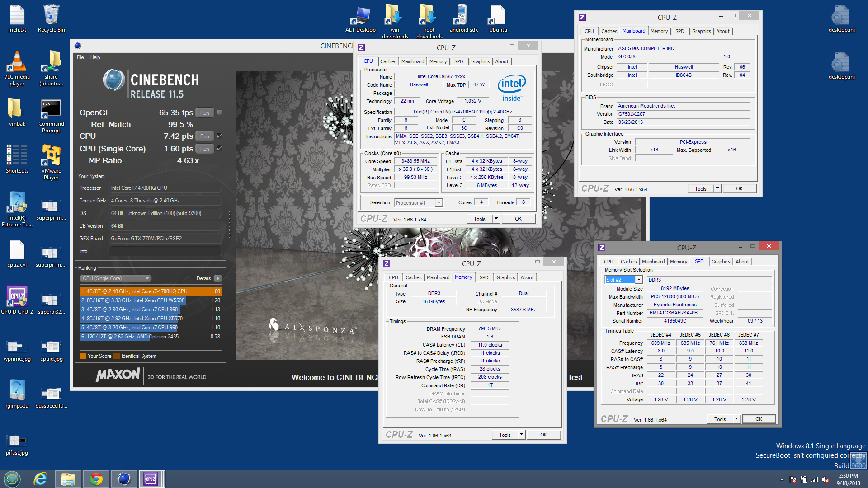Click the system clock in tray
Image resolution: width=868 pixels, height=488 pixels.
(x=848, y=479)
